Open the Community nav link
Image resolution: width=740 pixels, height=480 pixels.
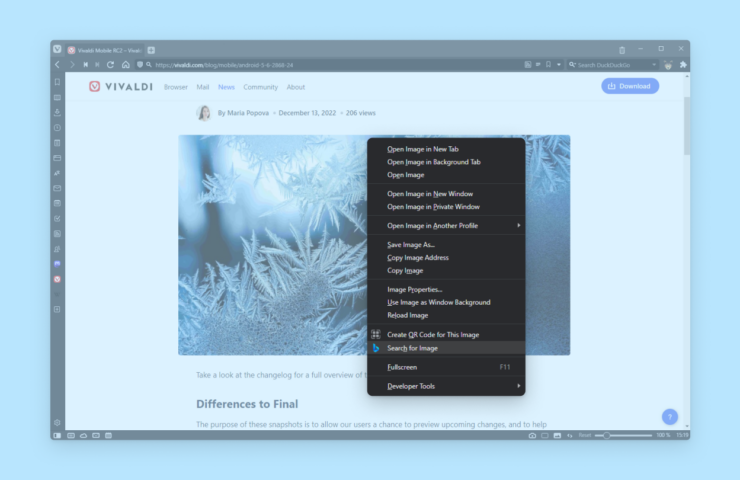point(261,87)
